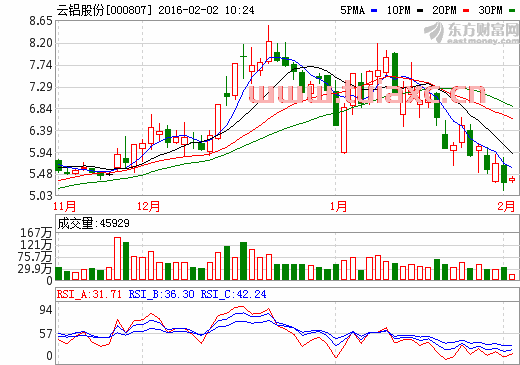The height and width of the screenshot is (365, 520).
Task: Click the 29.9万 volume axis label
Action: point(35,268)
